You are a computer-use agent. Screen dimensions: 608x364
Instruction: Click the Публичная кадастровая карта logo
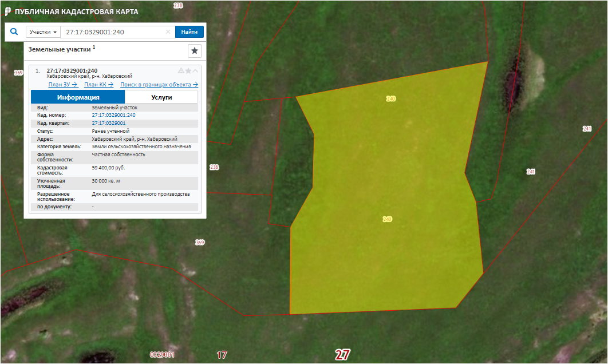pyautogui.click(x=71, y=11)
